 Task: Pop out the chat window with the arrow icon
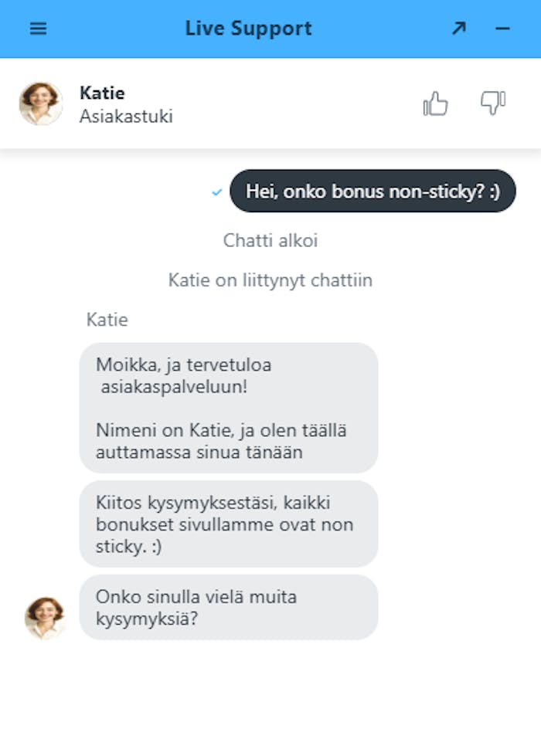click(459, 29)
